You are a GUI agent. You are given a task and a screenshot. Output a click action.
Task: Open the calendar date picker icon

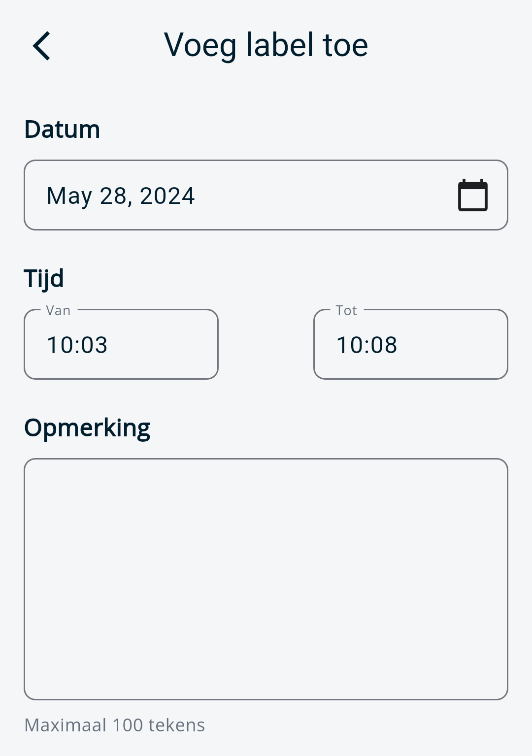click(x=472, y=196)
